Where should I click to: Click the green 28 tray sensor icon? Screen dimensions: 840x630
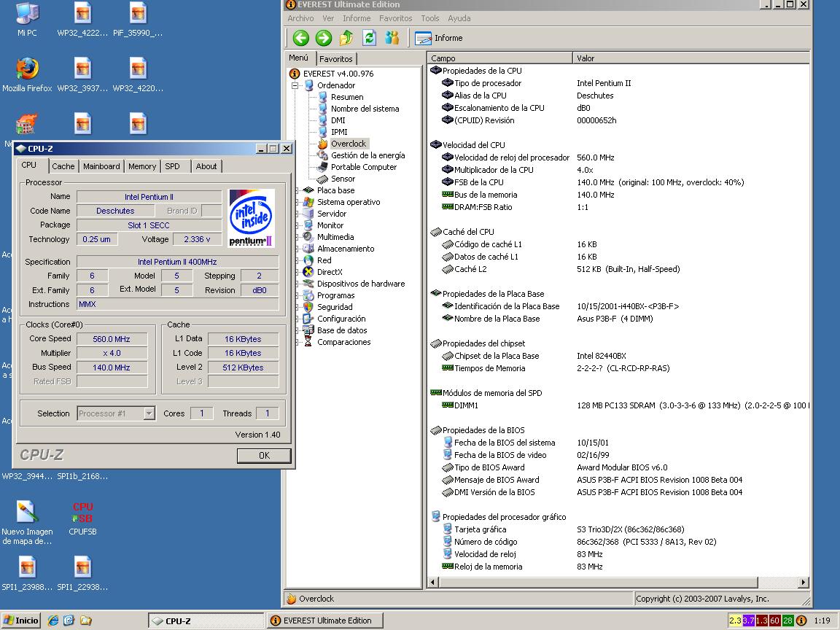coord(787,621)
